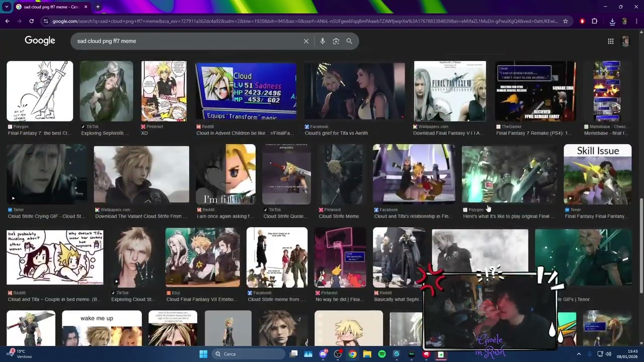644x362 pixels.
Task: Search by image with Google Lens
Action: (336, 41)
